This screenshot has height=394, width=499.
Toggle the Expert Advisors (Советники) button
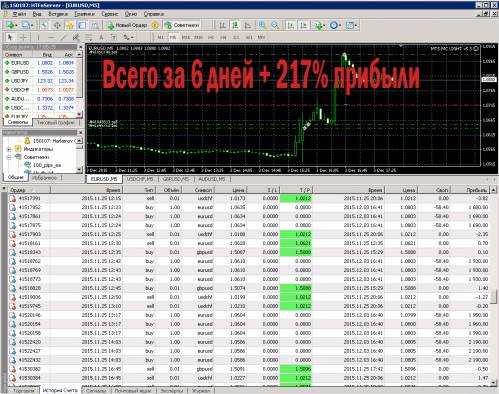coord(182,25)
